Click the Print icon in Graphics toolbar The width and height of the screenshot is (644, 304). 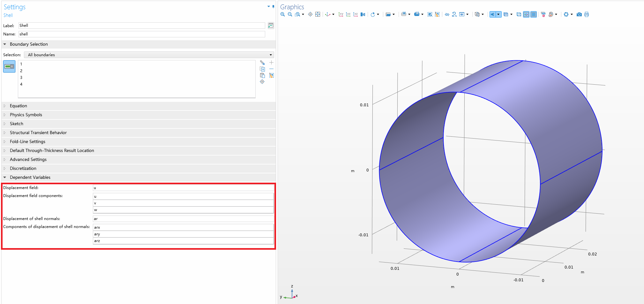[587, 14]
